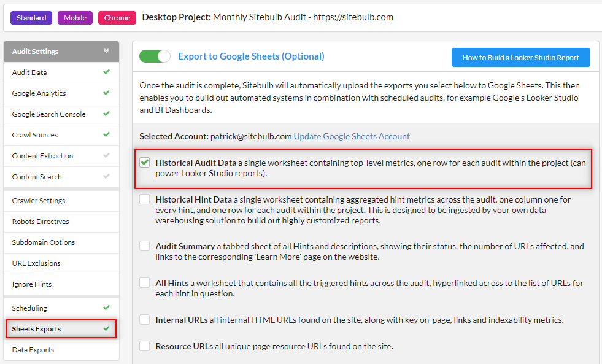
Task: Select the Internal URLs checkbox
Action: (145, 319)
